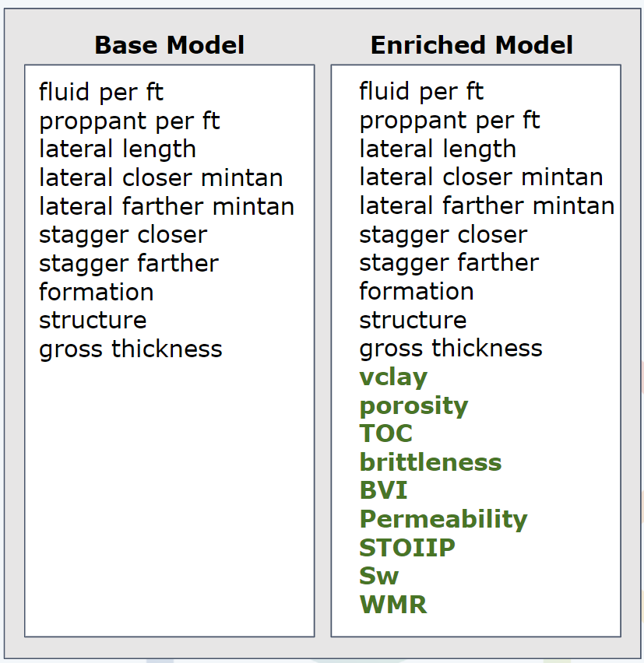This screenshot has width=644, height=663.
Task: Select lateral closer mintan in Enriched Model
Action: (x=481, y=177)
